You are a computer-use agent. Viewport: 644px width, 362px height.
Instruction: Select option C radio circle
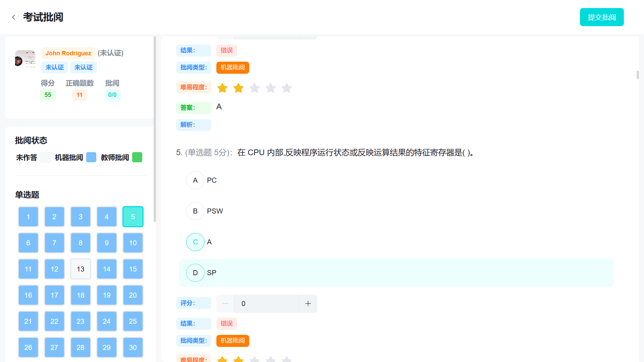click(195, 242)
